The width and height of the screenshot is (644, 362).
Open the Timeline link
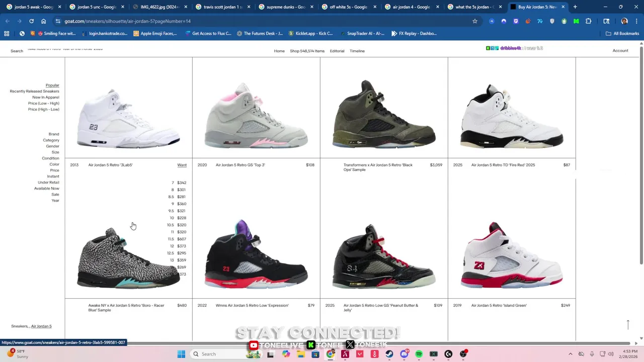(x=357, y=51)
